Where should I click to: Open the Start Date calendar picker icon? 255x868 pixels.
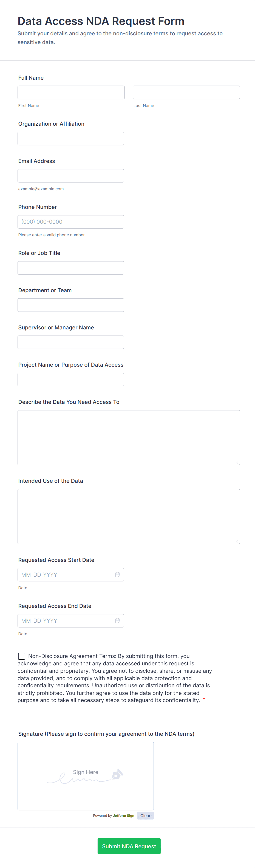point(117,574)
